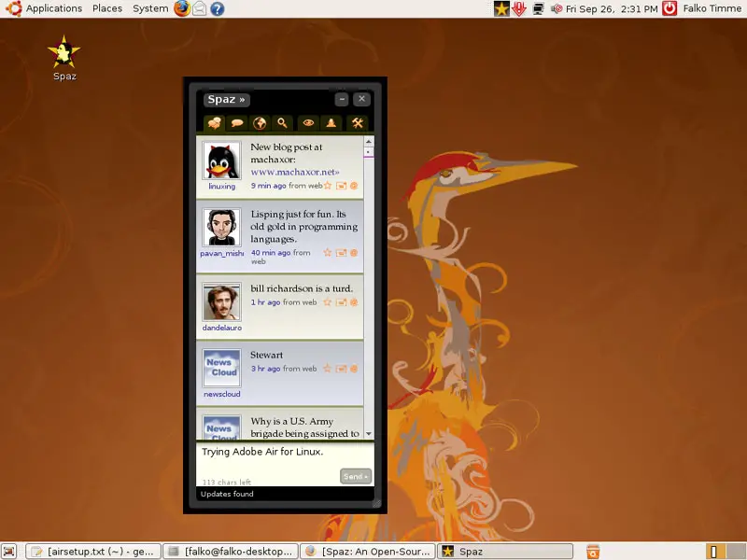Screen dimensions: 747x560
Task: Open the followers person silhouette tab
Action: [331, 123]
